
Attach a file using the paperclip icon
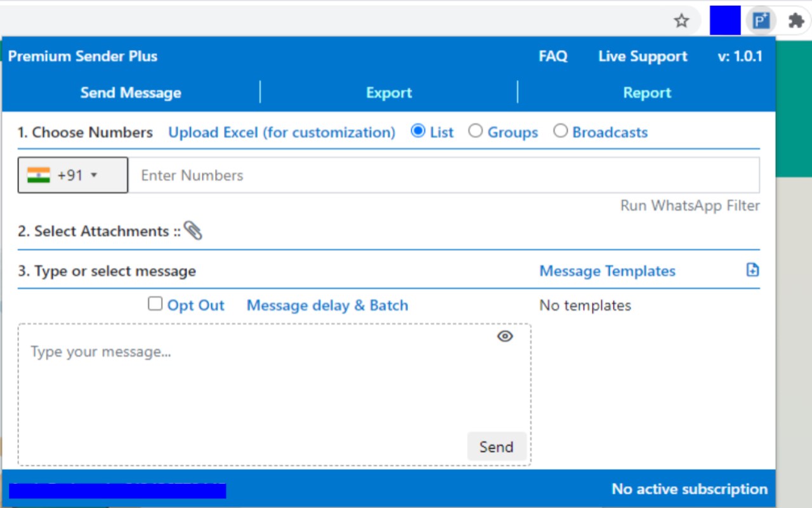coord(193,231)
